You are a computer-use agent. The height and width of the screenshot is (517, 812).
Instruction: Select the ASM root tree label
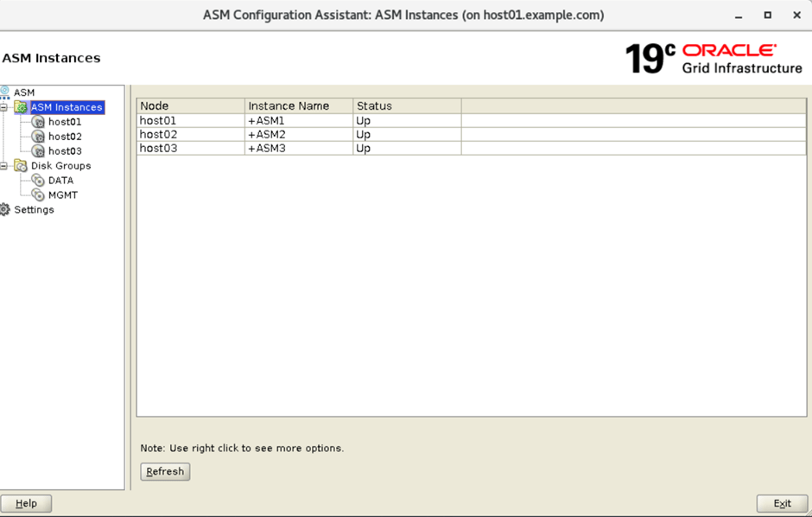tap(24, 93)
